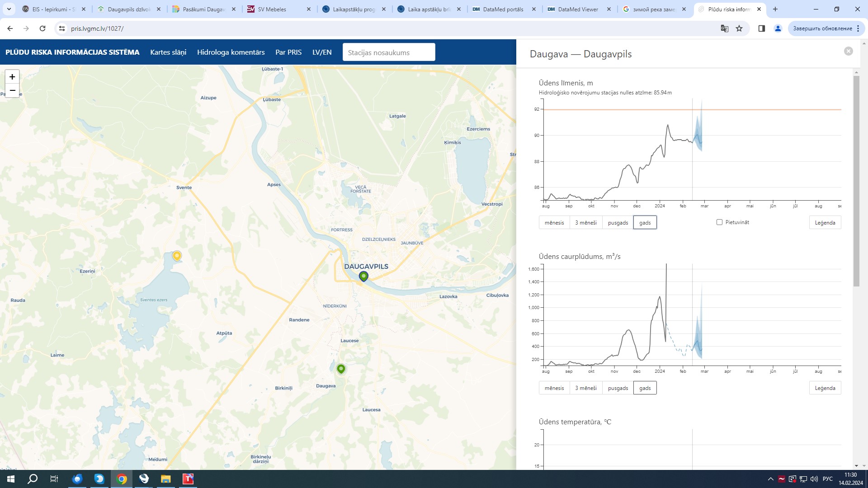The width and height of the screenshot is (868, 488).
Task: Zoom in the map with plus button
Action: tap(12, 77)
